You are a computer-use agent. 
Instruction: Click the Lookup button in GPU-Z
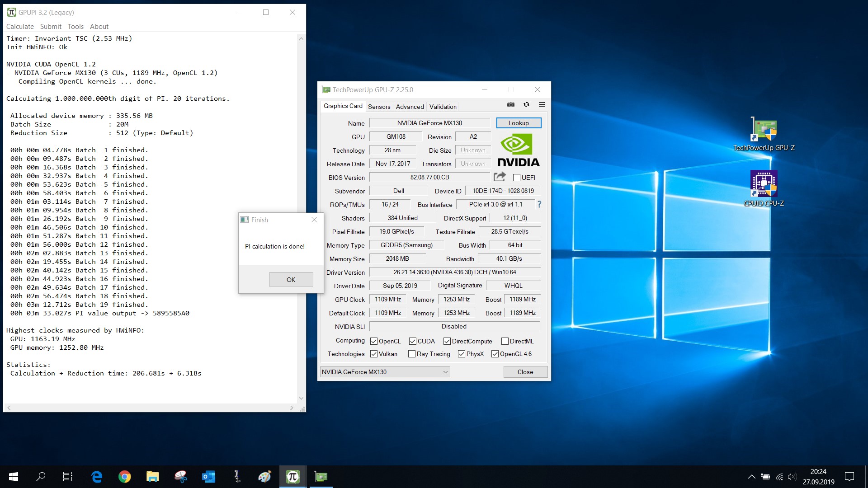(518, 123)
